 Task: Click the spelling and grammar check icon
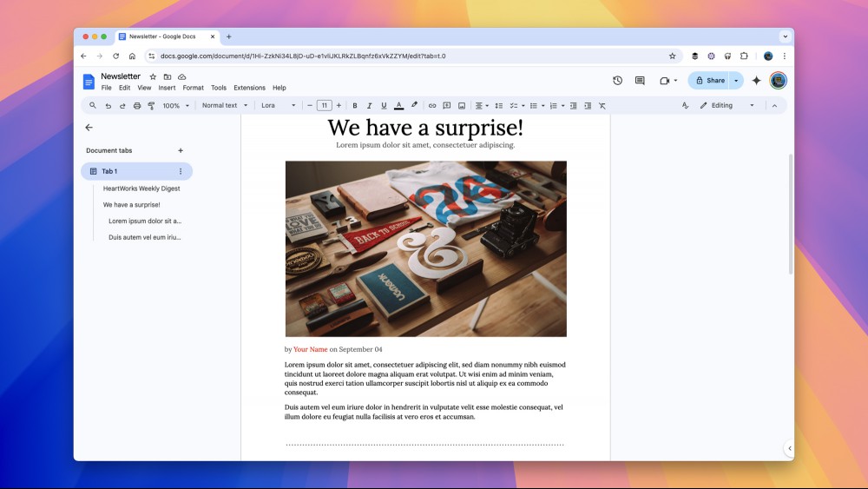click(x=686, y=105)
